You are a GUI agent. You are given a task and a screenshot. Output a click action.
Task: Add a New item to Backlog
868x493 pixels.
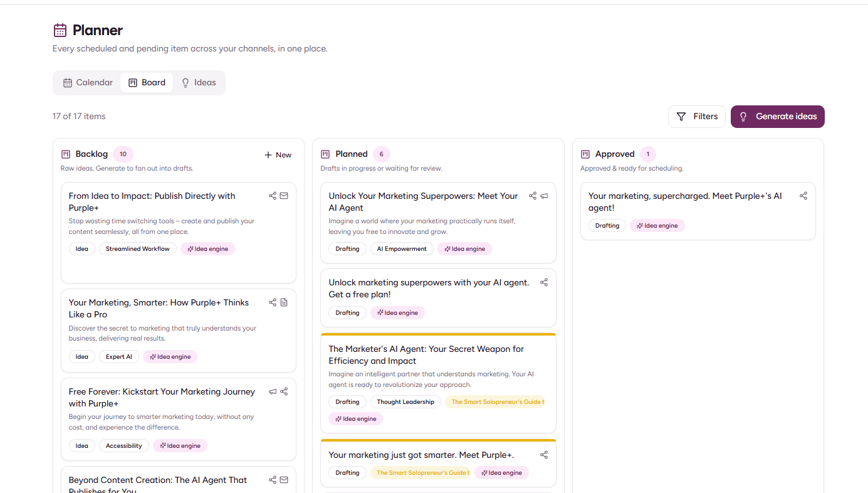point(278,155)
